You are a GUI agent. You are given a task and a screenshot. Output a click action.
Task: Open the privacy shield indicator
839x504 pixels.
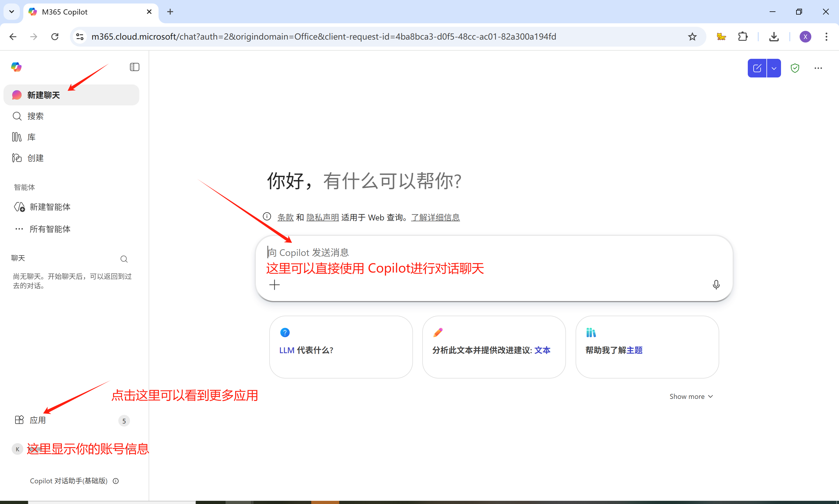pos(795,68)
